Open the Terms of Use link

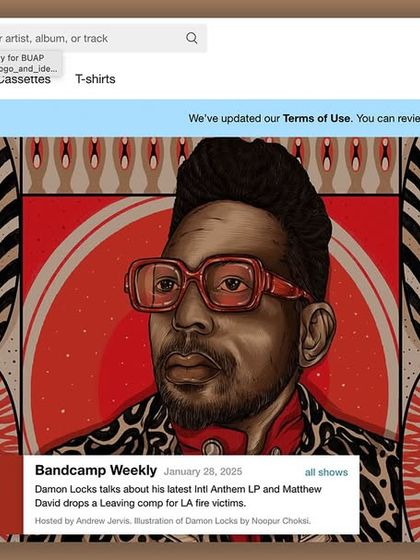pos(318,118)
